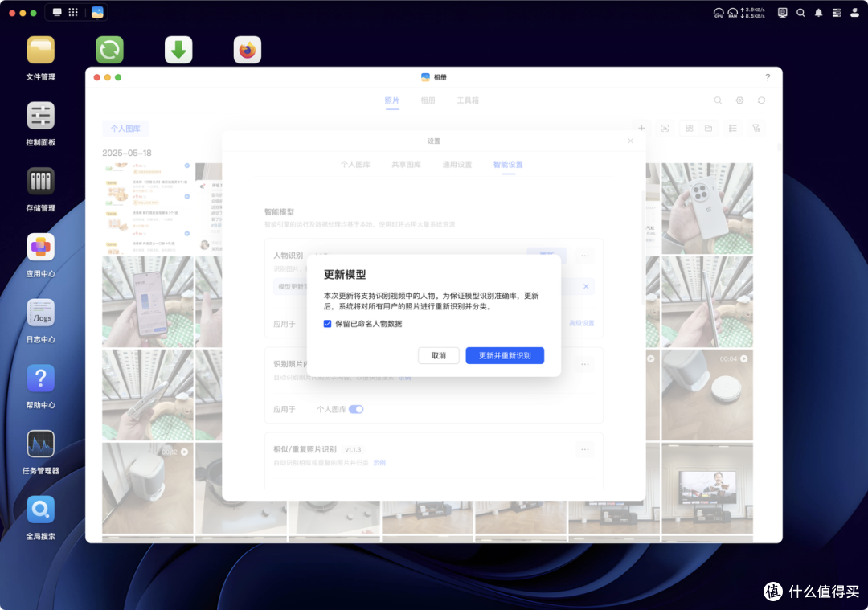
Task: Click the 示例 link under 相似/重复照片识别
Action: point(379,462)
